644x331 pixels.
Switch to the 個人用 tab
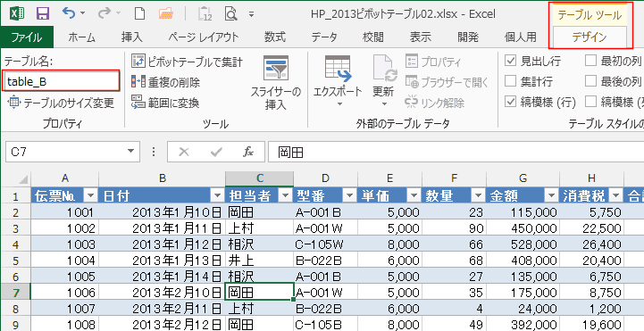(x=521, y=37)
